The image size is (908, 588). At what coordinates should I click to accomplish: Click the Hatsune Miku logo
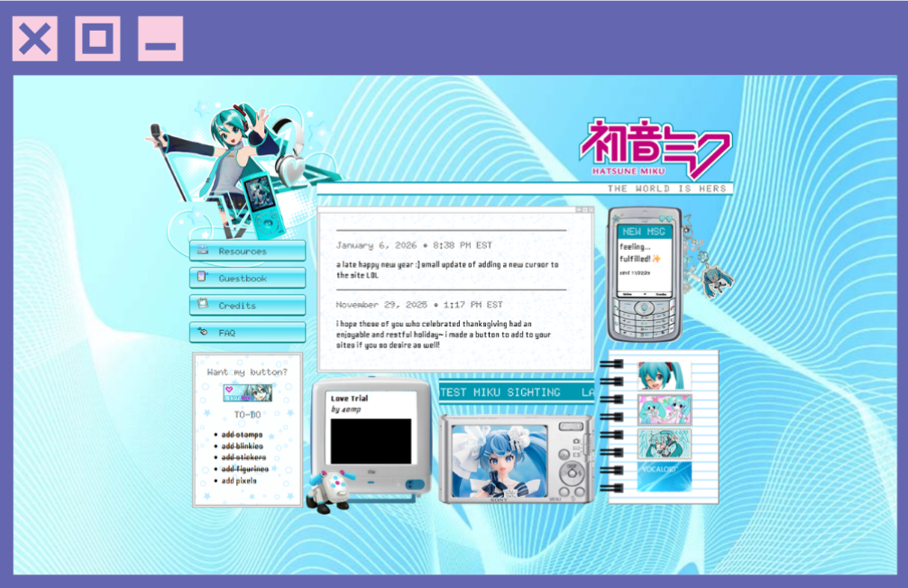point(656,149)
